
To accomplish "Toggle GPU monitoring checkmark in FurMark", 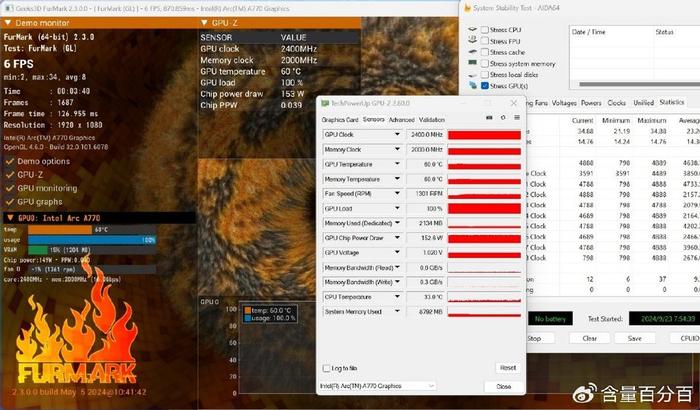I will click(10, 188).
